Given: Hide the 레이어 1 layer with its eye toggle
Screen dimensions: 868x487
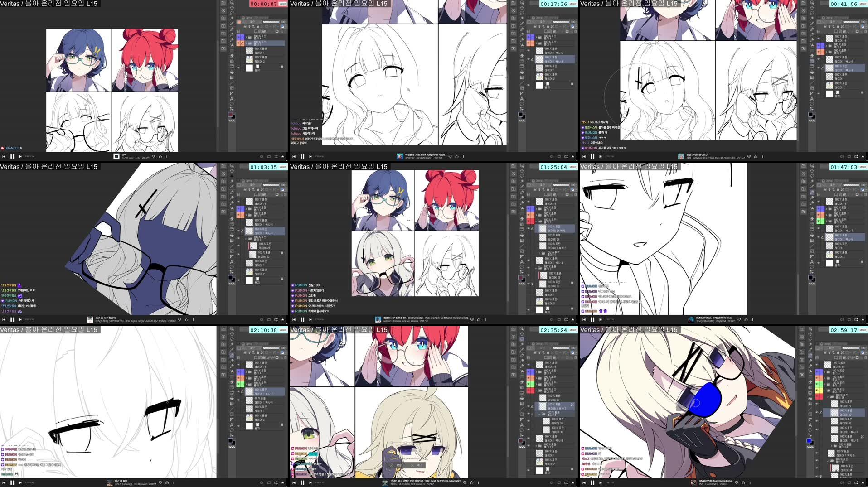Looking at the screenshot, I should point(238,50).
